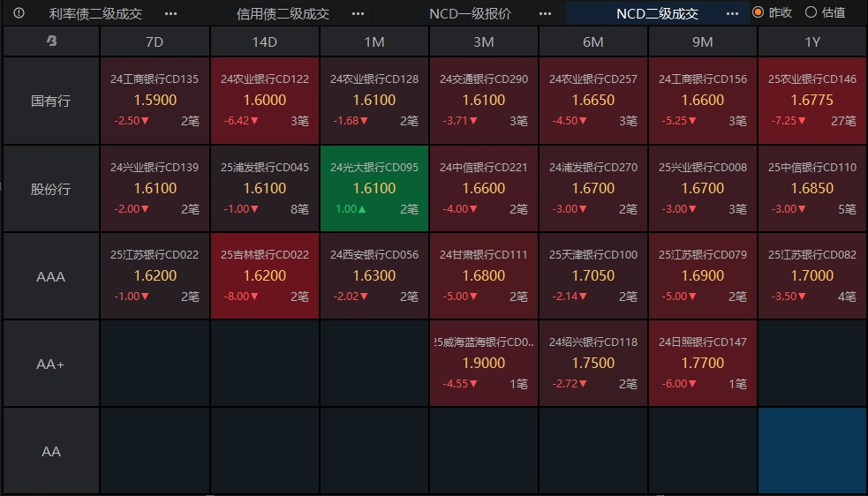
Task: Click the 1.00▲ change value
Action: (351, 209)
